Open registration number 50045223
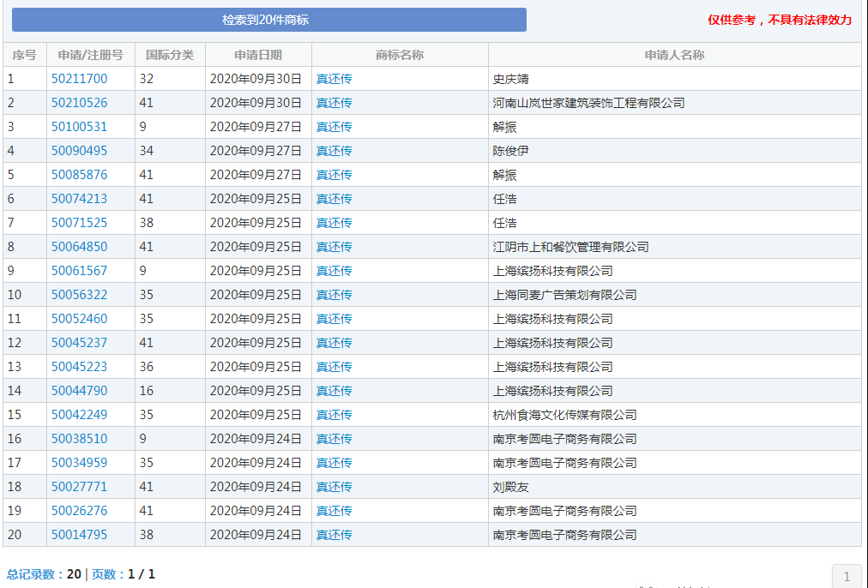The image size is (868, 588). [x=79, y=367]
